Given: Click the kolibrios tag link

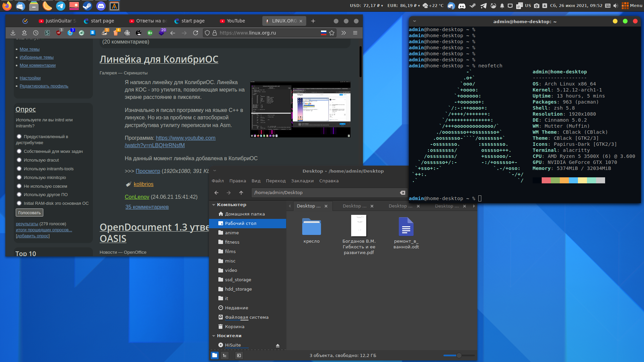Looking at the screenshot, I should [144, 184].
